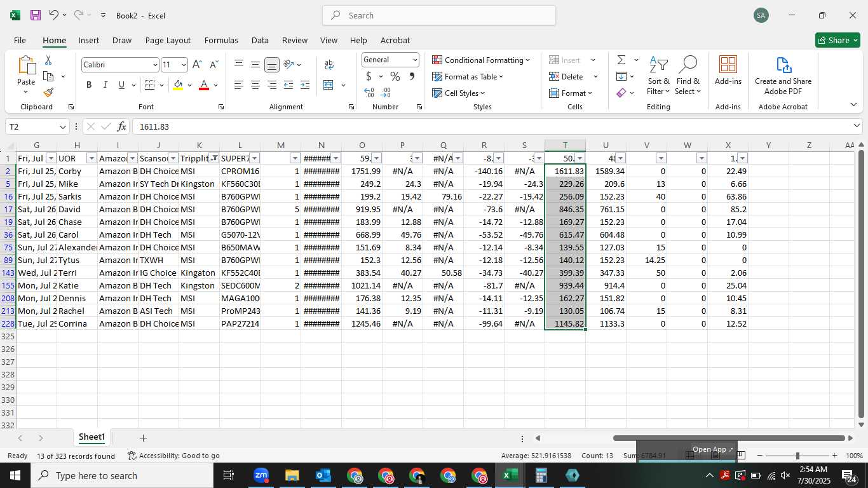Click Find & Select button
Screen dimensions: 868x488
(x=688, y=75)
